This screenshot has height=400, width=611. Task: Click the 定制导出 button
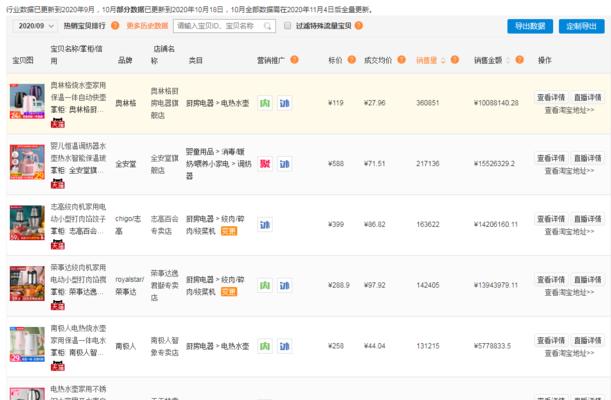pos(581,26)
